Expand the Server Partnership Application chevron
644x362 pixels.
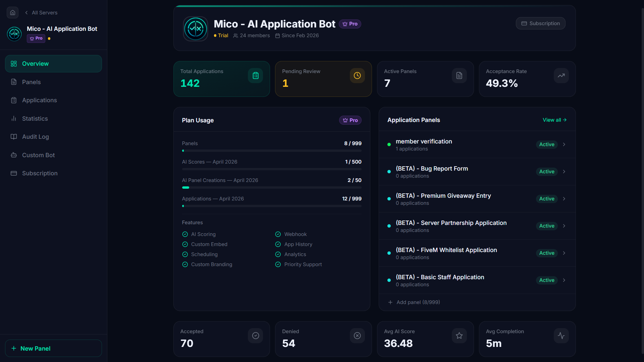[x=564, y=226]
